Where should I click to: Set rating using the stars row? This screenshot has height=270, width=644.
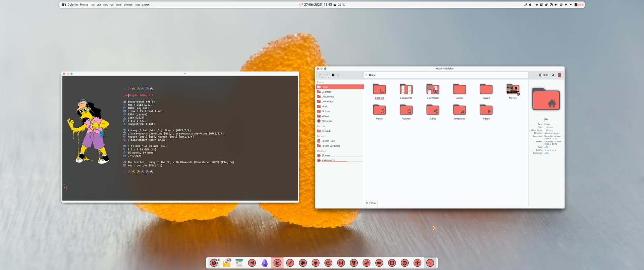550,150
